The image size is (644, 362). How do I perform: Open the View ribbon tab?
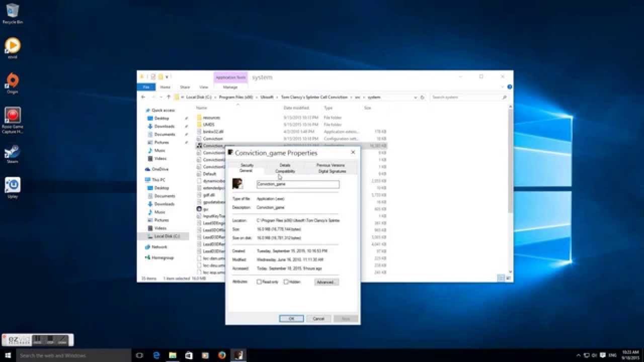pyautogui.click(x=204, y=86)
